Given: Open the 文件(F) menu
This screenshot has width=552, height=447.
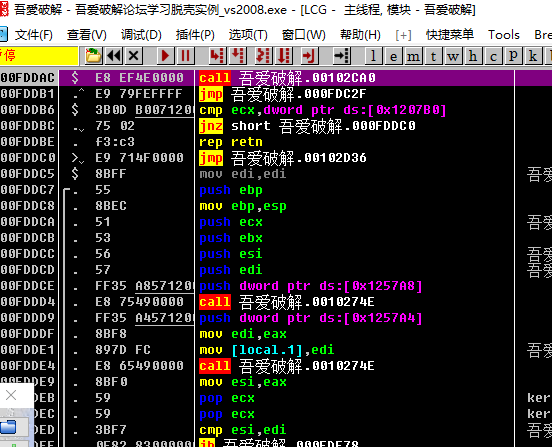Looking at the screenshot, I should pyautogui.click(x=34, y=34).
